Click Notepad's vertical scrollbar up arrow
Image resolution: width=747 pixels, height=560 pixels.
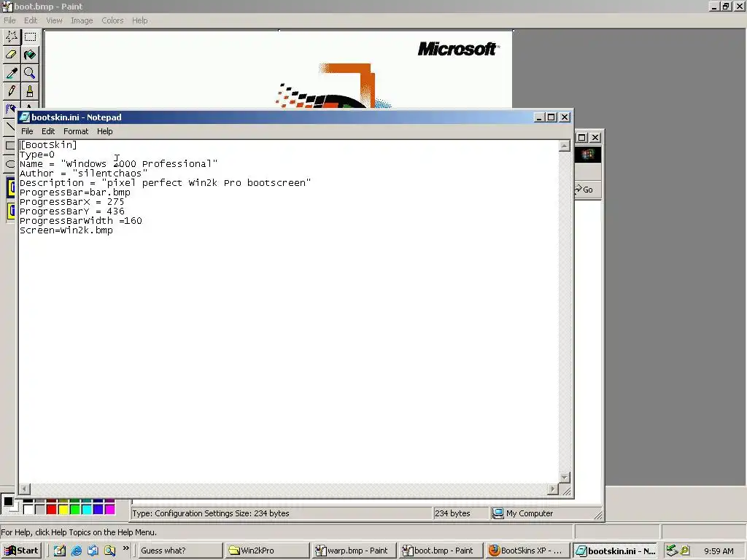564,146
